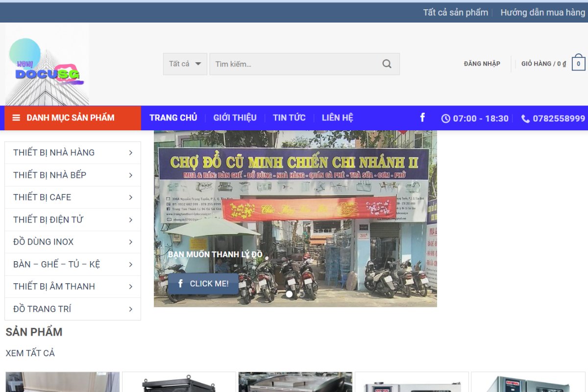Expand Đồ dùng inox submenu arrow
588x392 pixels.
(x=131, y=242)
